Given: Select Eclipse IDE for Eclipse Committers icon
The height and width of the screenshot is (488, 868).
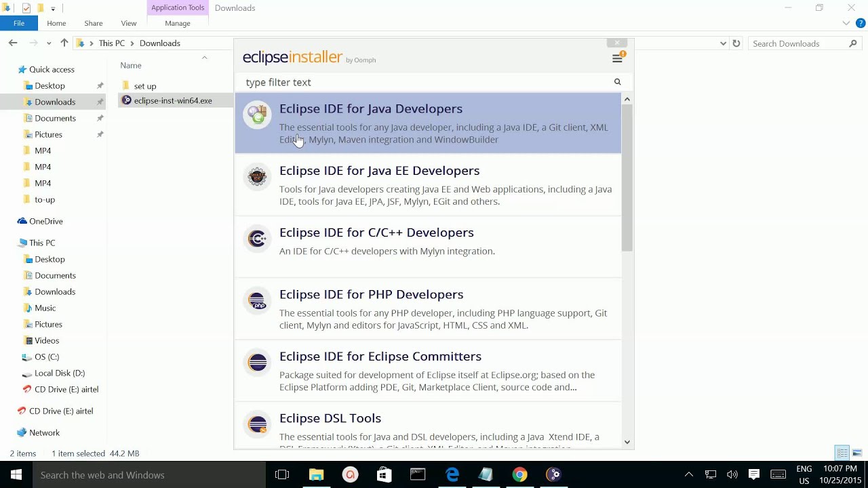Looking at the screenshot, I should point(257,363).
